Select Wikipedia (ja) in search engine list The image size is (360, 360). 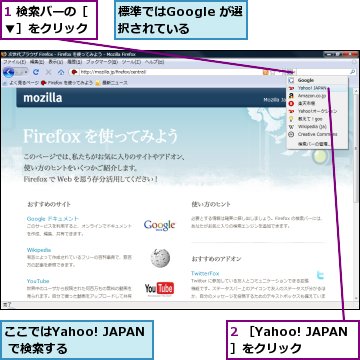tap(317, 127)
